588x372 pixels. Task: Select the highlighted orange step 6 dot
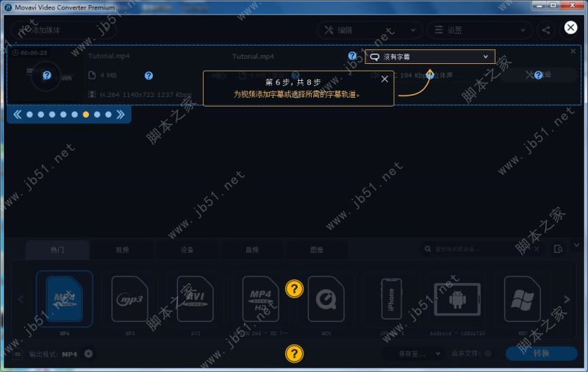86,115
